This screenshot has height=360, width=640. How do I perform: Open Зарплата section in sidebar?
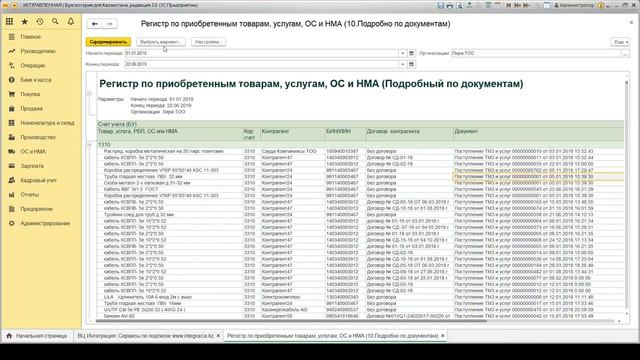coord(32,166)
